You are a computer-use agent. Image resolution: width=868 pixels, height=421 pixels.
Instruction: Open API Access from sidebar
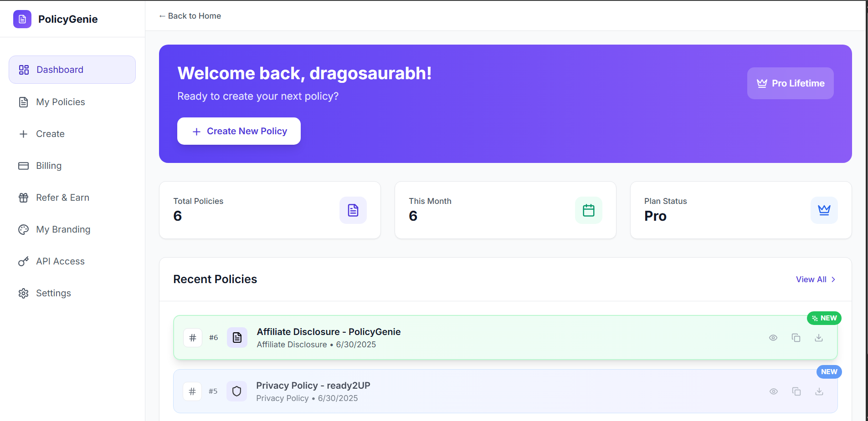pos(72,261)
